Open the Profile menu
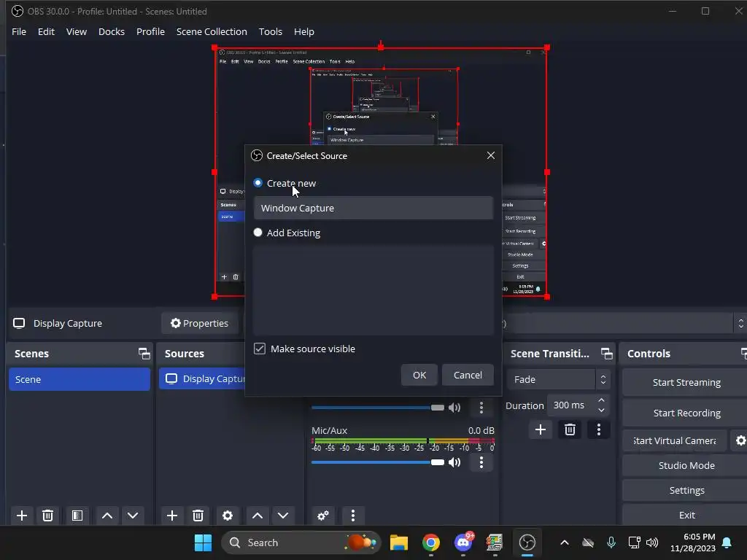 tap(150, 31)
